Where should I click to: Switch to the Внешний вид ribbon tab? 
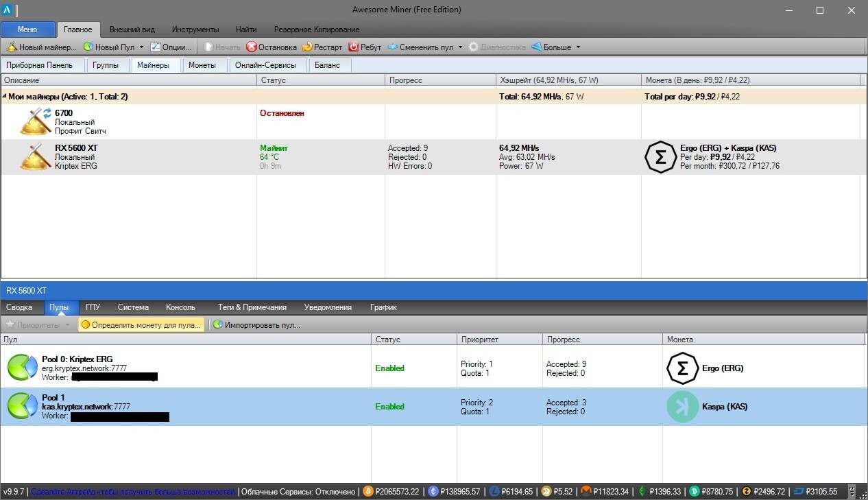click(x=132, y=29)
